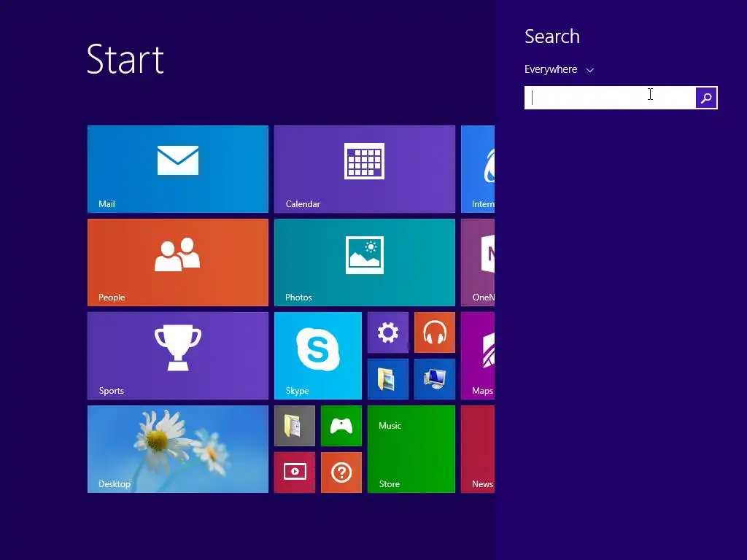
Task: Open the Calendar tile
Action: coord(365,169)
